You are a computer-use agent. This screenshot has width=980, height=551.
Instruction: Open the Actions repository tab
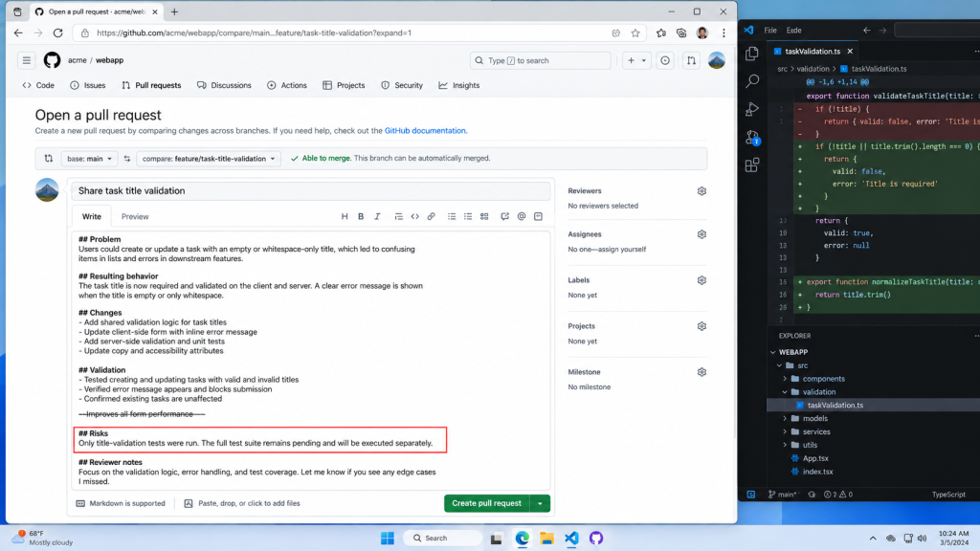tap(287, 85)
